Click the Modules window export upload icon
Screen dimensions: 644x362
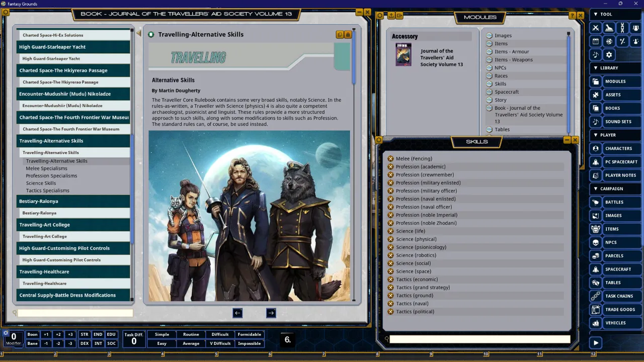[x=391, y=16]
